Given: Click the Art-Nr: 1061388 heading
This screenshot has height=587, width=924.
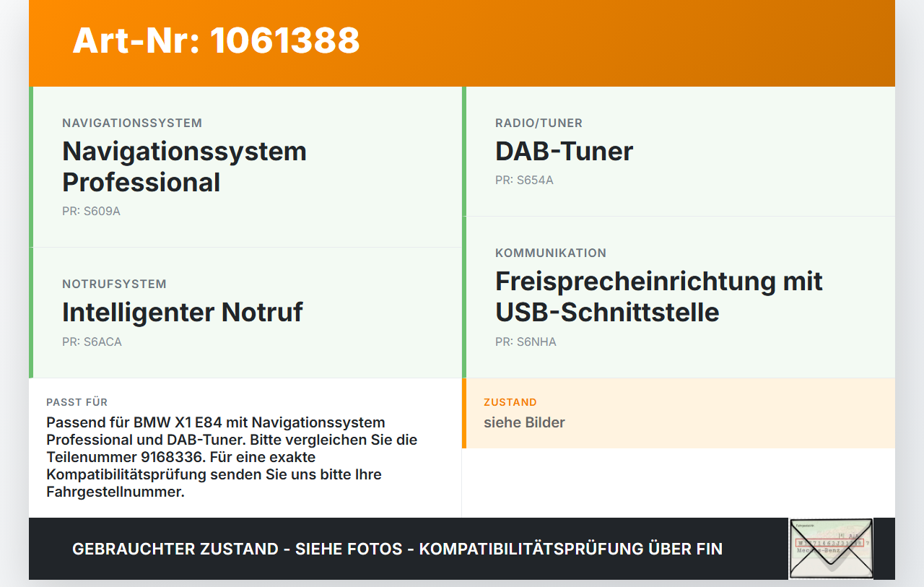Looking at the screenshot, I should pyautogui.click(x=216, y=40).
